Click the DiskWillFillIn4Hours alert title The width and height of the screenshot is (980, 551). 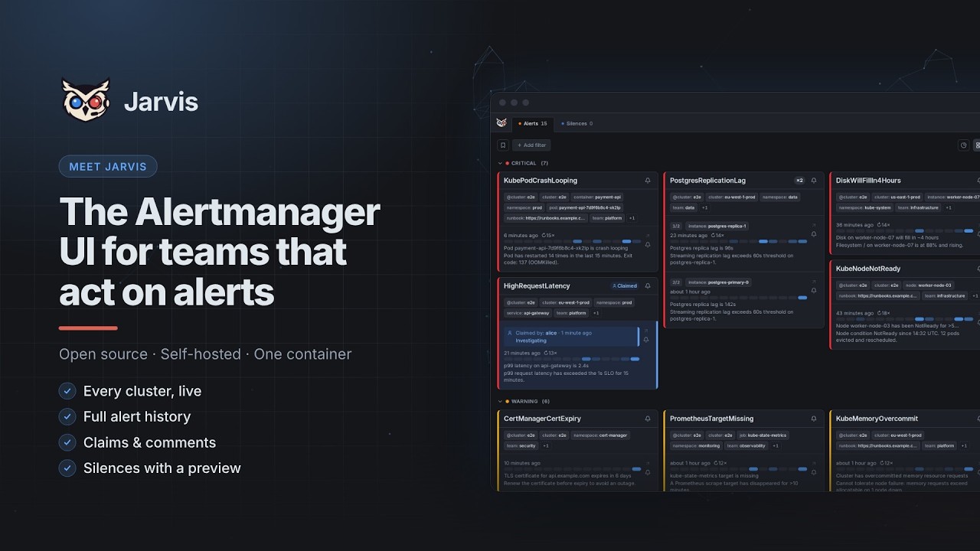click(x=868, y=181)
